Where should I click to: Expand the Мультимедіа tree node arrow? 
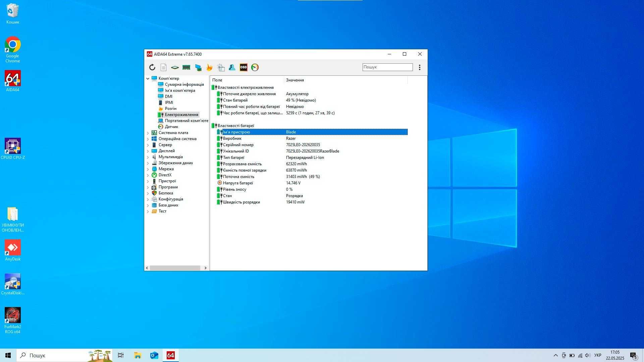point(148,157)
